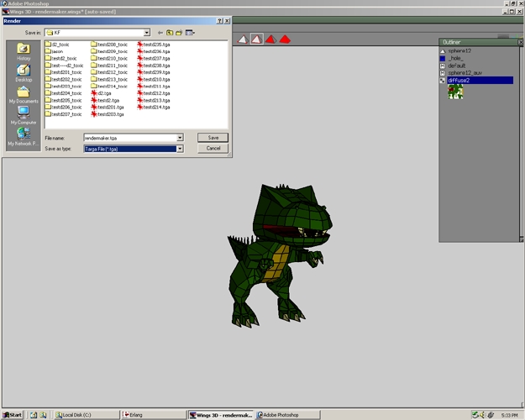Switch to Local Disk (C:) taskbar window

(x=87, y=415)
